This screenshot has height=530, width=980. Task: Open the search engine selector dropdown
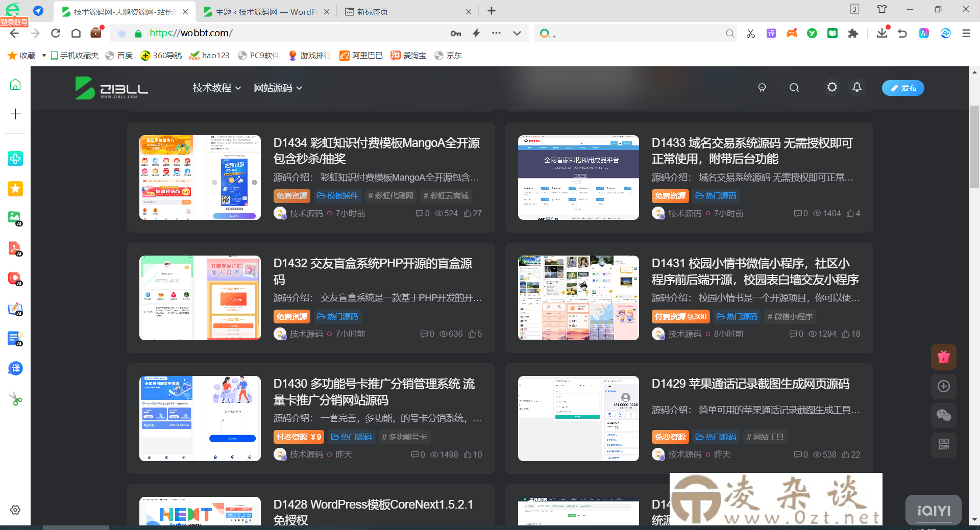click(548, 34)
